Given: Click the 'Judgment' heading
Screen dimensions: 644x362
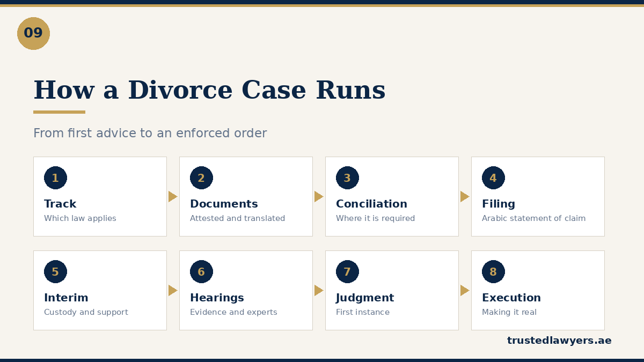Looking at the screenshot, I should 365,298.
